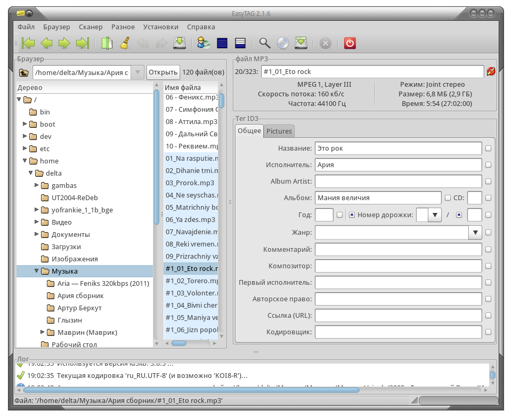Expand the directory path combo box
Screen dimensions: 512x420
coord(137,72)
